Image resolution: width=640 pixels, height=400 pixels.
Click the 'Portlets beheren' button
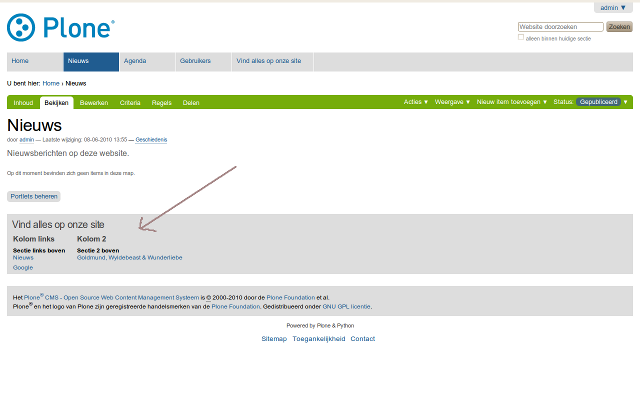click(34, 196)
